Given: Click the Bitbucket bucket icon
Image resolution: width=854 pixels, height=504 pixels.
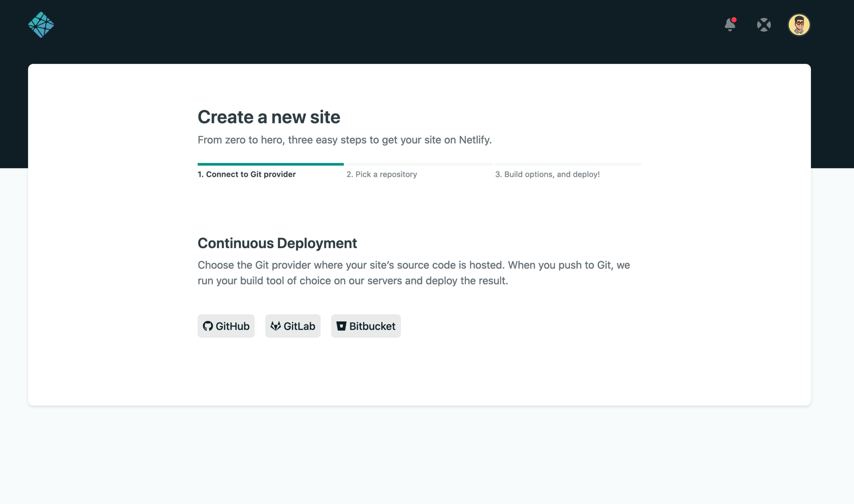Looking at the screenshot, I should pyautogui.click(x=341, y=326).
